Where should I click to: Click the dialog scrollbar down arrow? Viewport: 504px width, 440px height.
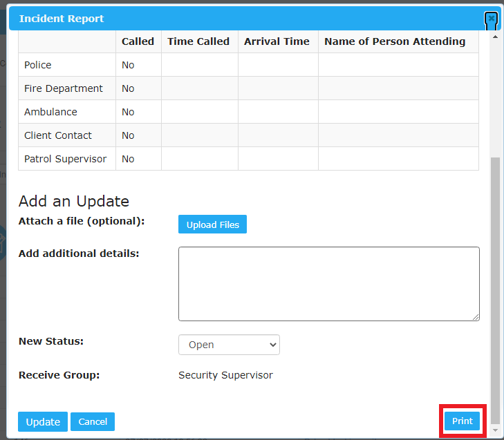(x=494, y=430)
